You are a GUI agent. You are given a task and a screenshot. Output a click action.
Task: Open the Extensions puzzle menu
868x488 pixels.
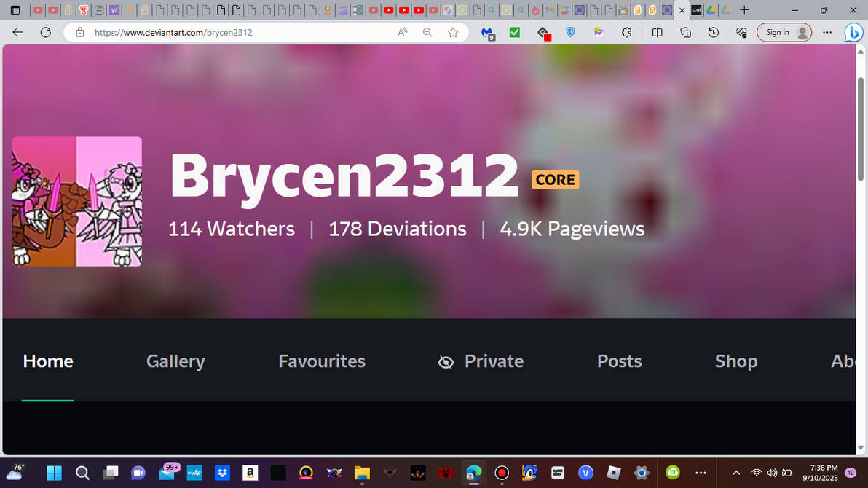point(627,33)
